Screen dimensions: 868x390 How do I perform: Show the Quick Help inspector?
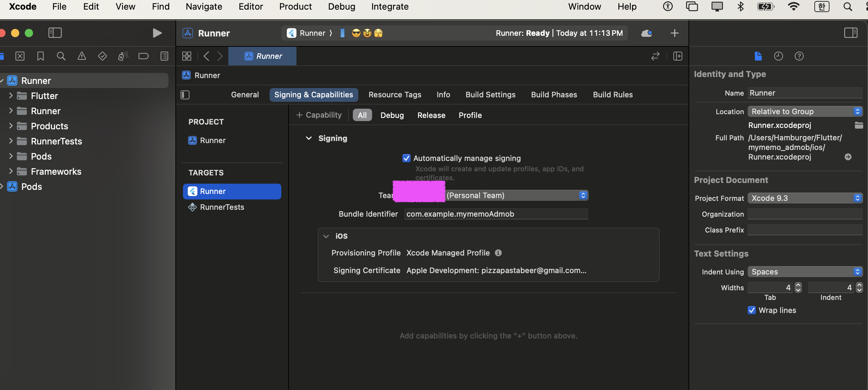[x=799, y=56]
